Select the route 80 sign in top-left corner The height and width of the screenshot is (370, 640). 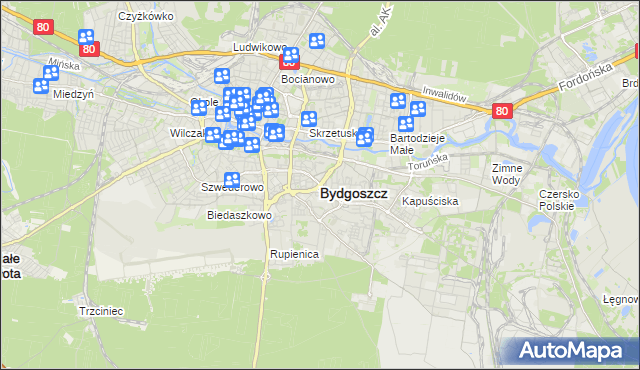click(43, 27)
